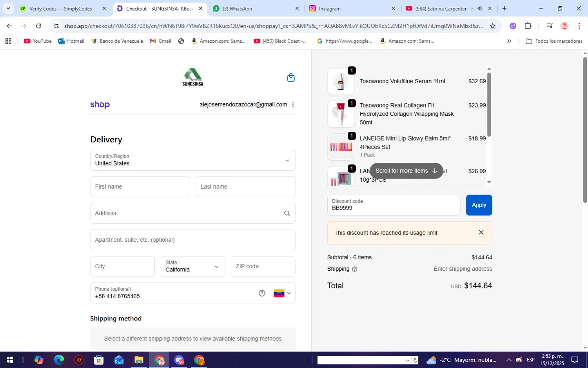Open Copilot from the taskbar

click(x=39, y=360)
